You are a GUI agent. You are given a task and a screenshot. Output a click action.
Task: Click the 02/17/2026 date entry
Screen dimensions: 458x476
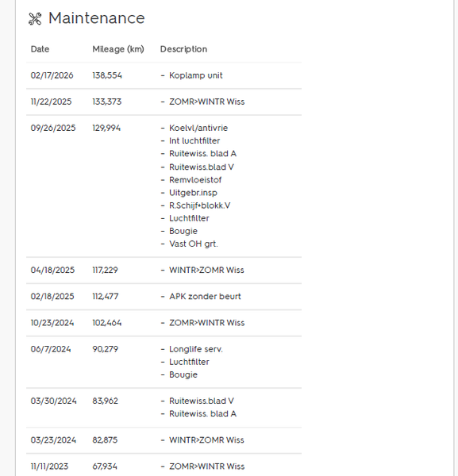[x=52, y=75]
